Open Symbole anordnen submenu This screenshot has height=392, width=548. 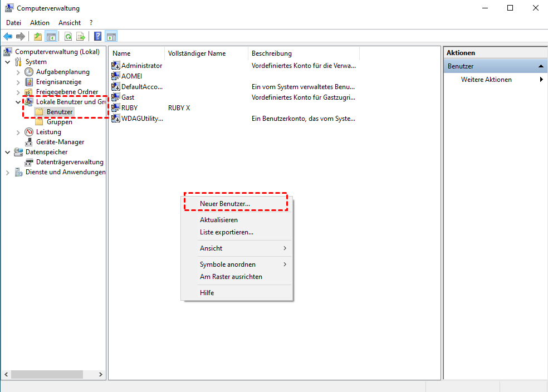[237, 264]
